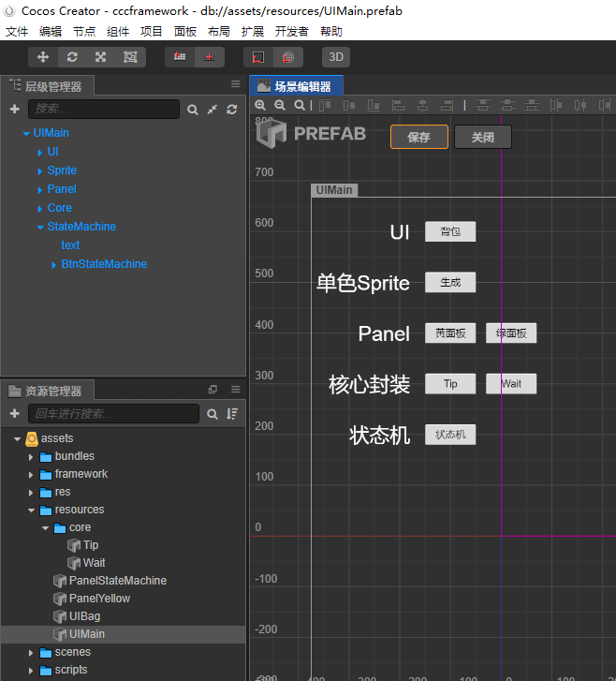Image resolution: width=616 pixels, height=681 pixels.
Task: Switch to the 场景编辑器 tab
Action: pos(297,86)
